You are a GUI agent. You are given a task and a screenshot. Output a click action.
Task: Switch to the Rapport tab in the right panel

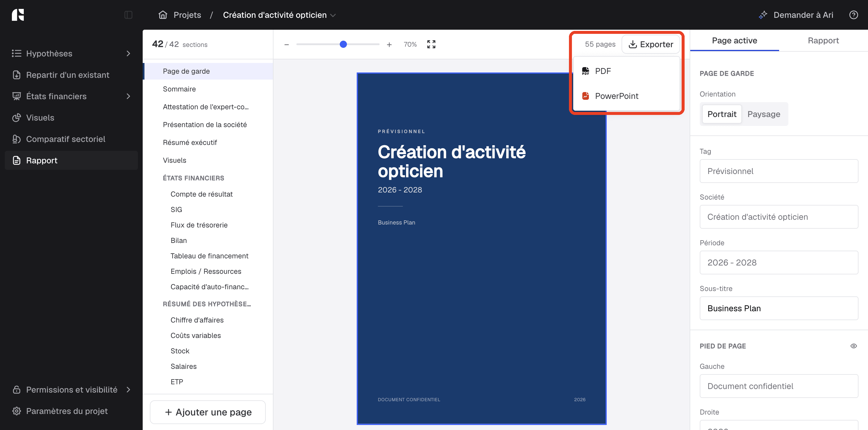[823, 41]
